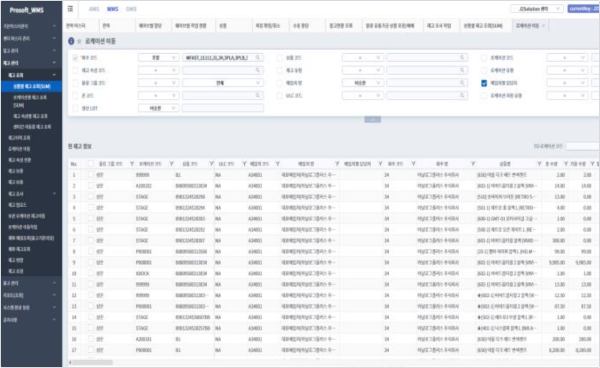Click magnifier icon in ULC code search field
This screenshot has height=368, width=600.
(462, 96)
